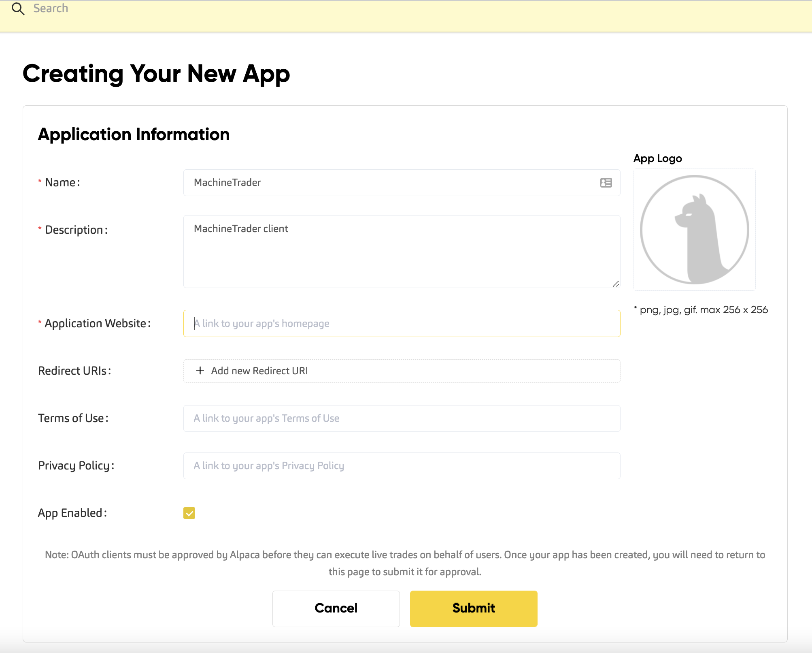Uncheck the App Enabled checkbox
The height and width of the screenshot is (653, 812).
point(189,513)
